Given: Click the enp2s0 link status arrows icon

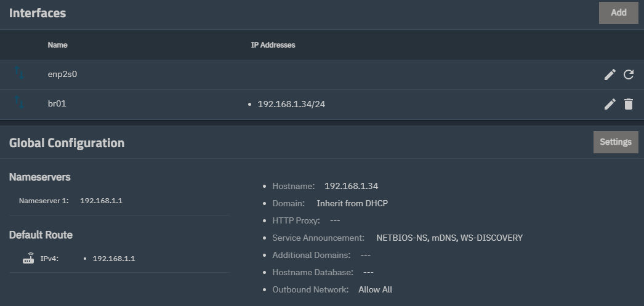Looking at the screenshot, I should (x=19, y=73).
